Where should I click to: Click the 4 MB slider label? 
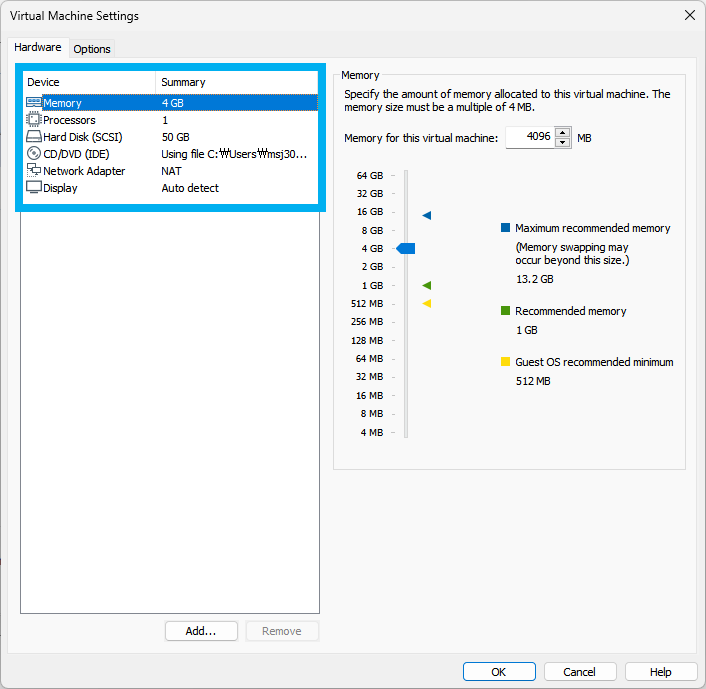[x=371, y=432]
